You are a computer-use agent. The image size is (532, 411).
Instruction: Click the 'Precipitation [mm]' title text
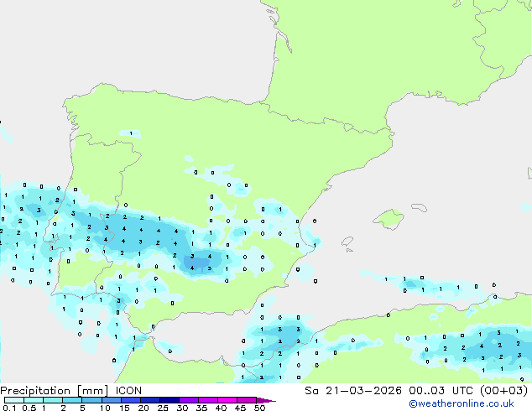tap(55, 391)
